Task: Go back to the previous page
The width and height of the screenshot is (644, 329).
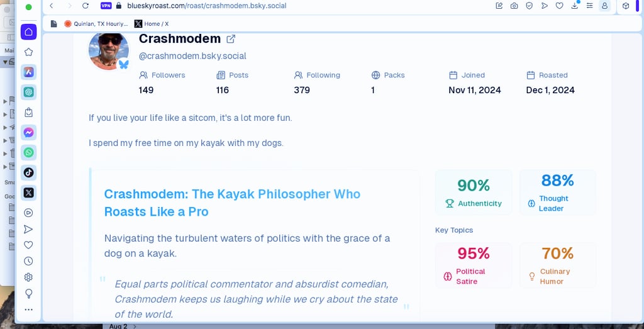Action: [x=52, y=6]
